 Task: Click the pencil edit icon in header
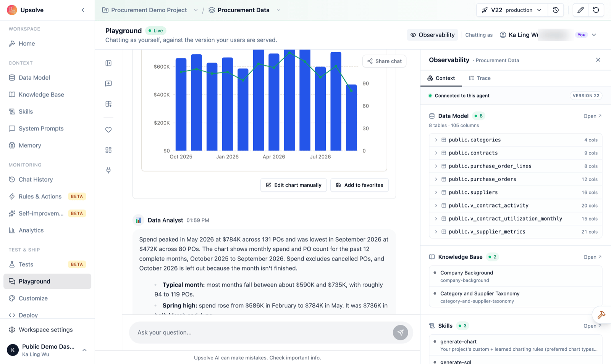point(580,10)
